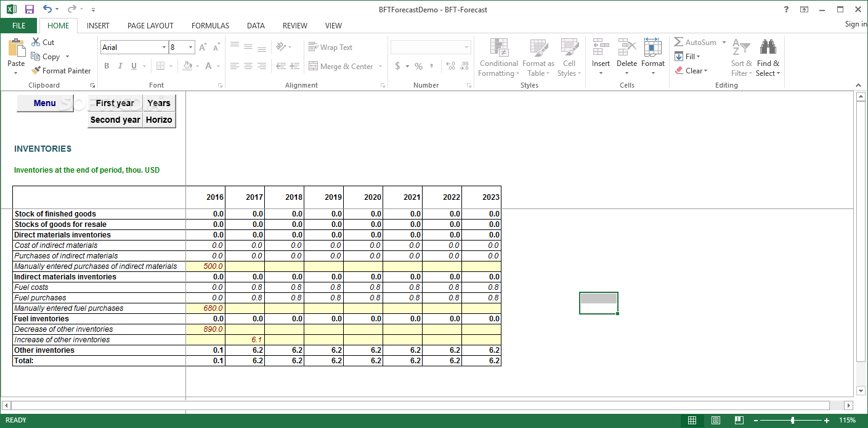Collapse the ribbon with the arrow
The image size is (868, 428).
click(x=859, y=85)
